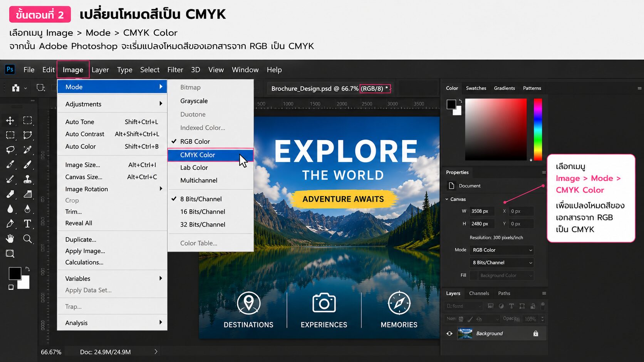644x362 pixels.
Task: Select the Gradient tool
Action: click(27, 194)
